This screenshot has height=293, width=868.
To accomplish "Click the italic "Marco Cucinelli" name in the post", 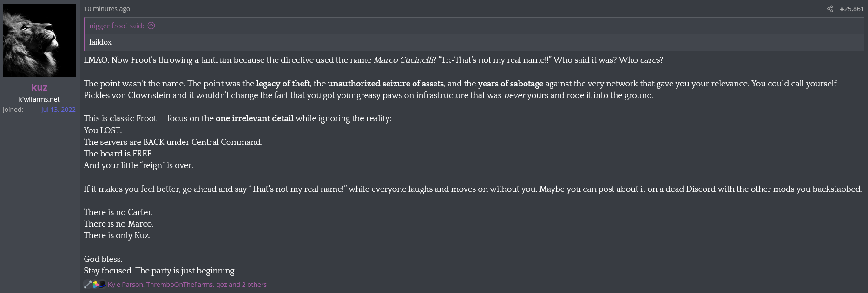I will [x=403, y=60].
